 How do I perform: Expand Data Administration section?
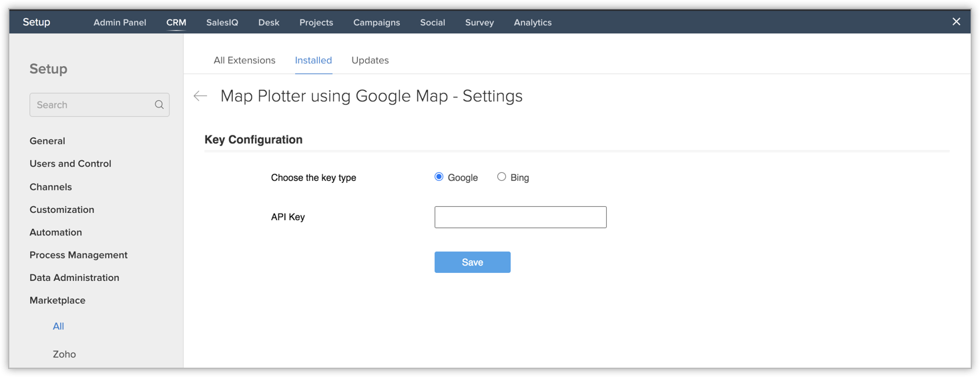tap(74, 278)
